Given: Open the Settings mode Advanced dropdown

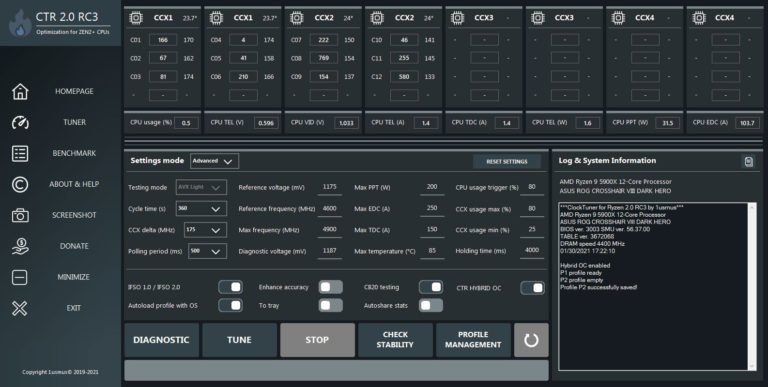Looking at the screenshot, I should coord(215,161).
